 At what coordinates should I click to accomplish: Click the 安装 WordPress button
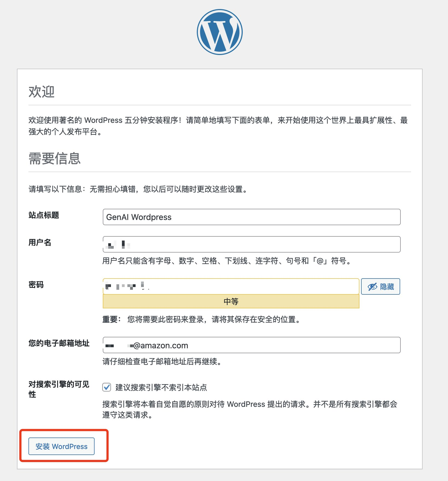tap(62, 446)
